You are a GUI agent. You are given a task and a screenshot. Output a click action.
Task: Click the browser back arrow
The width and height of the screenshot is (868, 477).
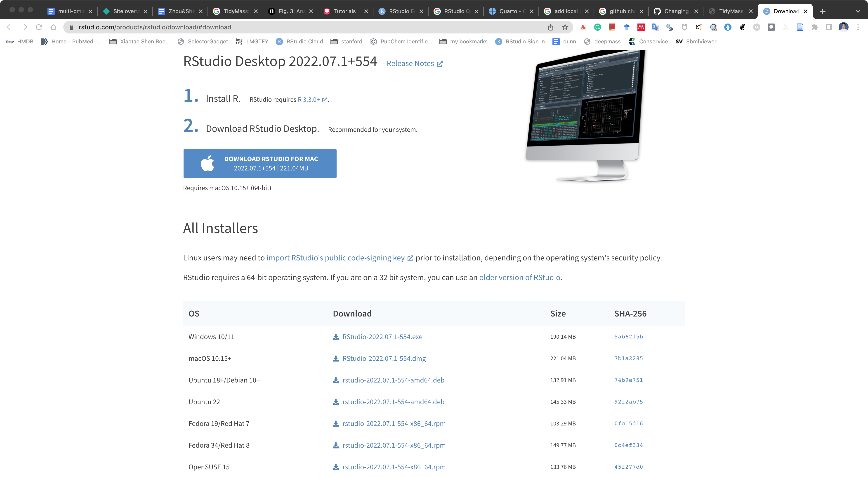coord(10,27)
